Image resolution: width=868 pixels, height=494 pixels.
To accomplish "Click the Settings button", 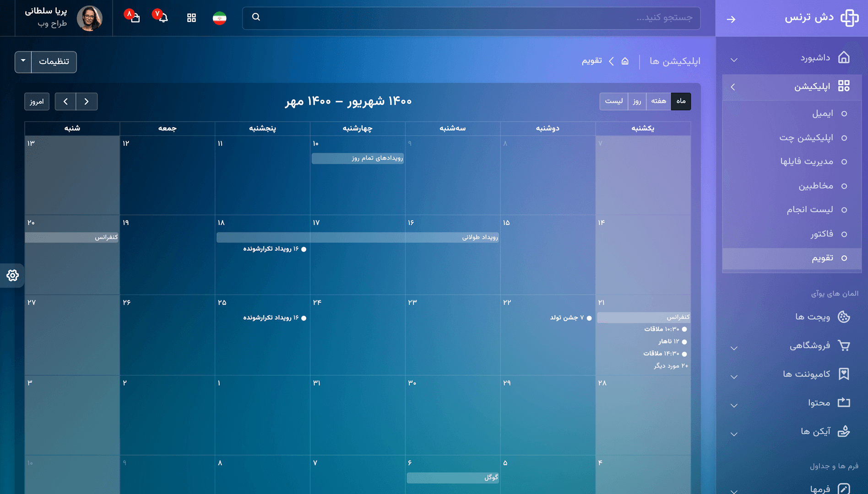I will [x=54, y=62].
